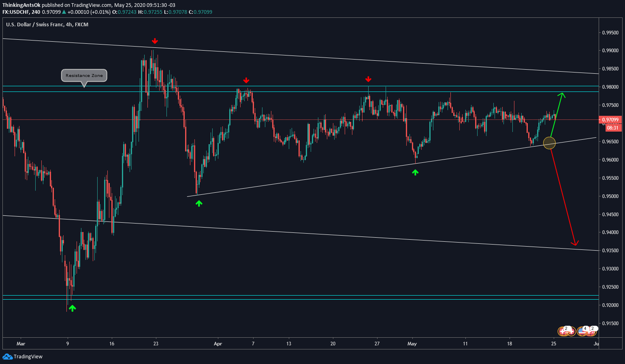Click the 0.98000 price axis label

point(610,87)
